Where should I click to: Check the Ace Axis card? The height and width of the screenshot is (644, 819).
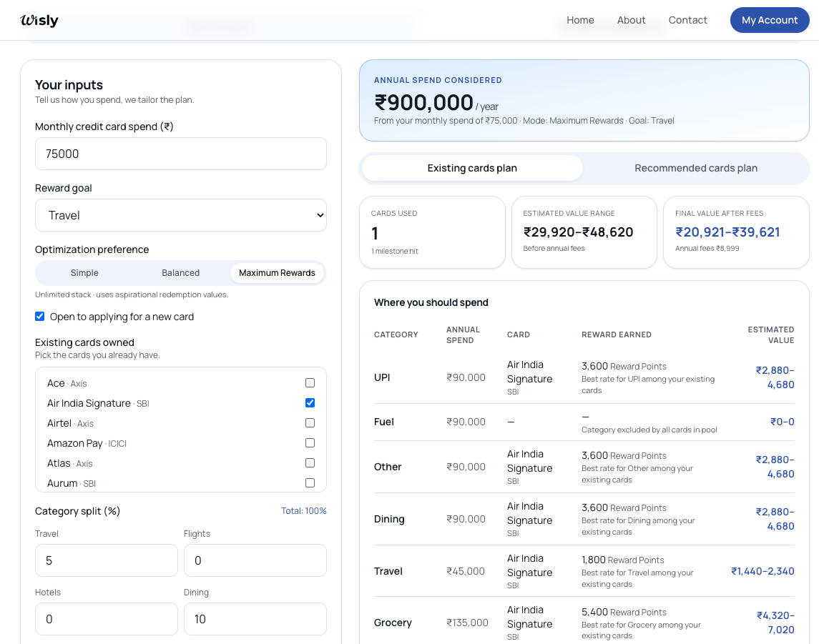(x=310, y=383)
